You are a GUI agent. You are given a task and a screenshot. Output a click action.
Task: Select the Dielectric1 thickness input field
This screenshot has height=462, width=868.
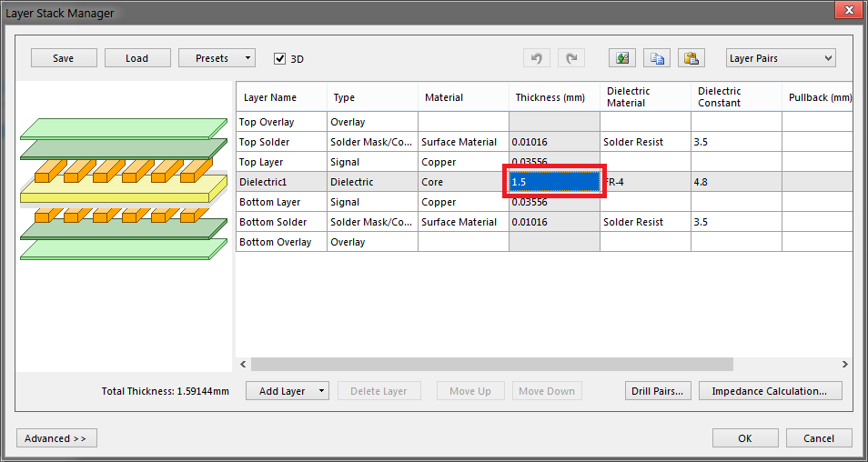coord(553,182)
